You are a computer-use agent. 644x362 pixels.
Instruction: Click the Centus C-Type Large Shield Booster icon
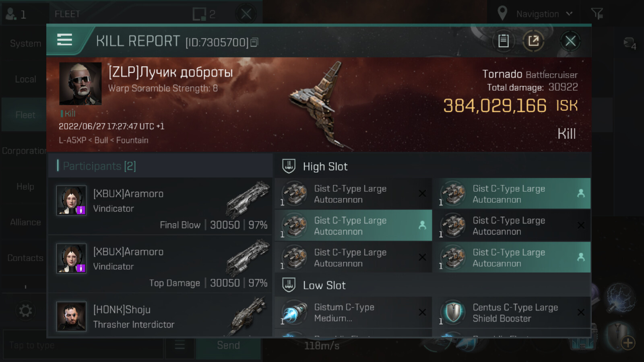click(x=453, y=312)
